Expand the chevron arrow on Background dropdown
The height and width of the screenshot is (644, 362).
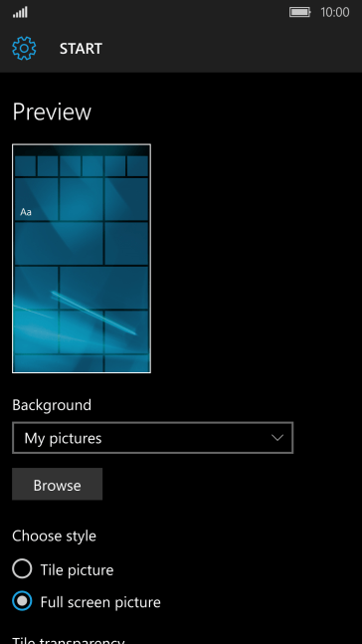(277, 438)
